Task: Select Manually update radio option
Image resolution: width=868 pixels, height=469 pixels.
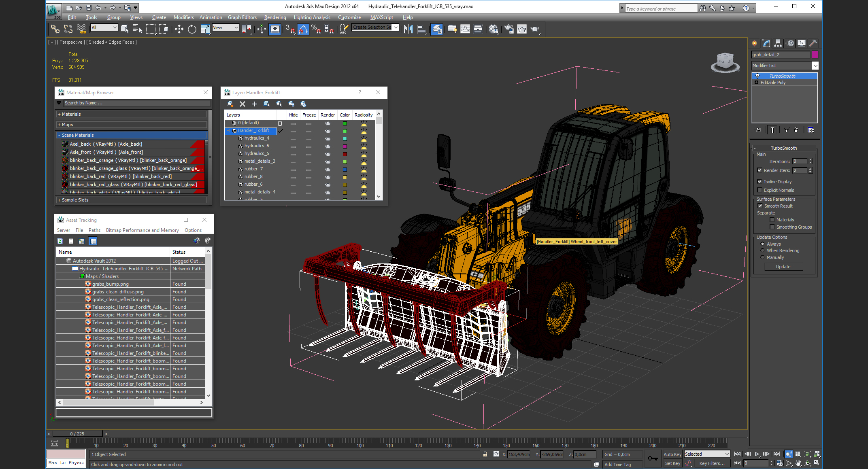Action: [762, 257]
